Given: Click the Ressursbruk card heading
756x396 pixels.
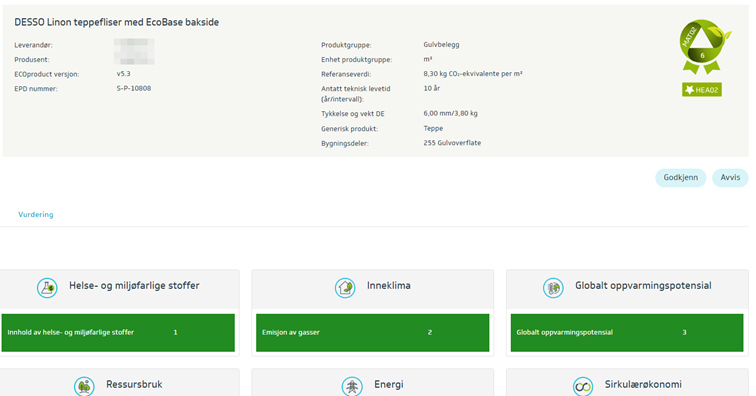Looking at the screenshot, I should [x=134, y=384].
